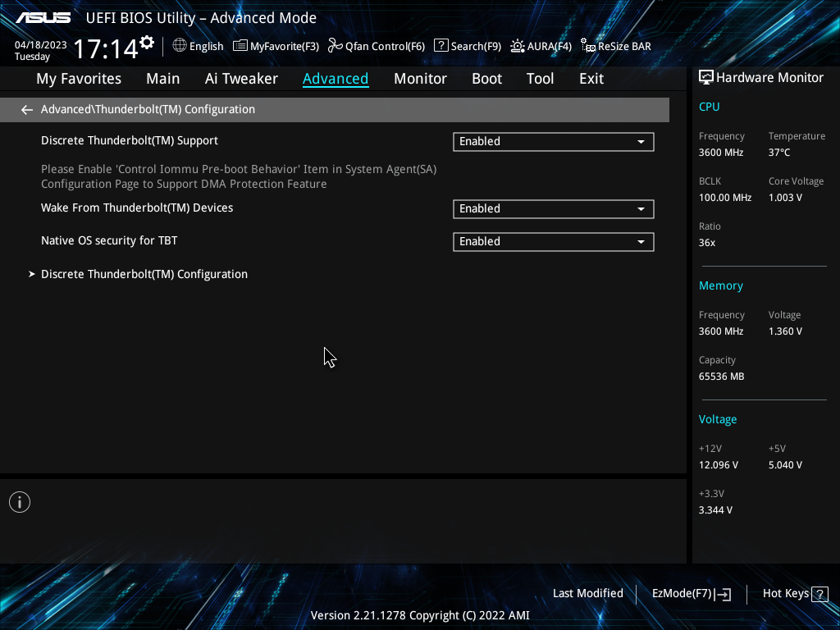840x630 pixels.
Task: Click the CPU heading in Hardware Monitor
Action: [x=709, y=107]
